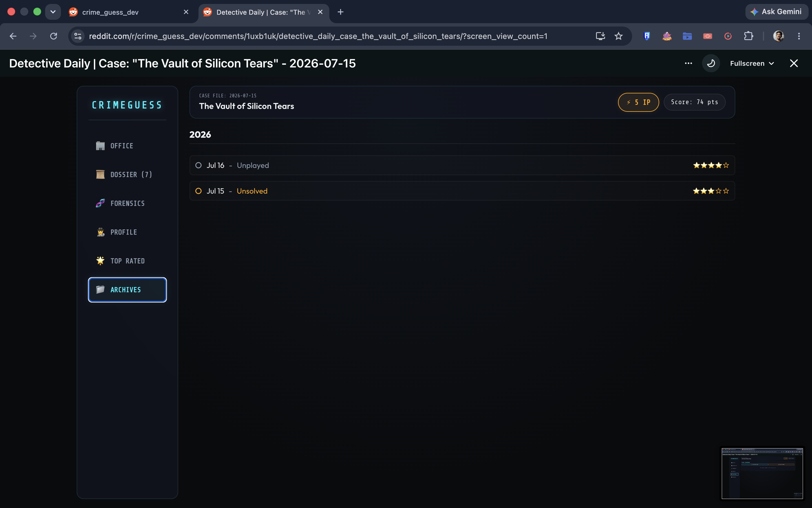Screen dimensions: 812x508
Task: Show Top Rated cases
Action: [127, 261]
